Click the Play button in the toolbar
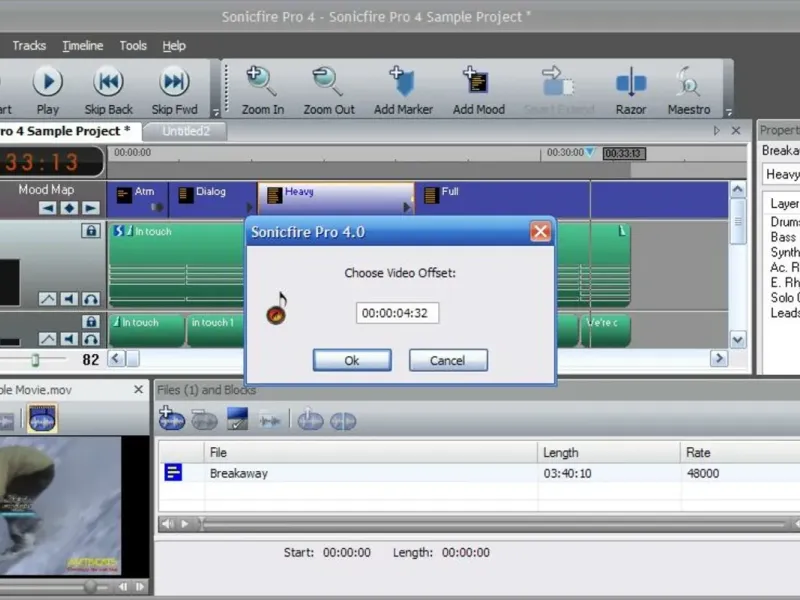 [x=47, y=82]
